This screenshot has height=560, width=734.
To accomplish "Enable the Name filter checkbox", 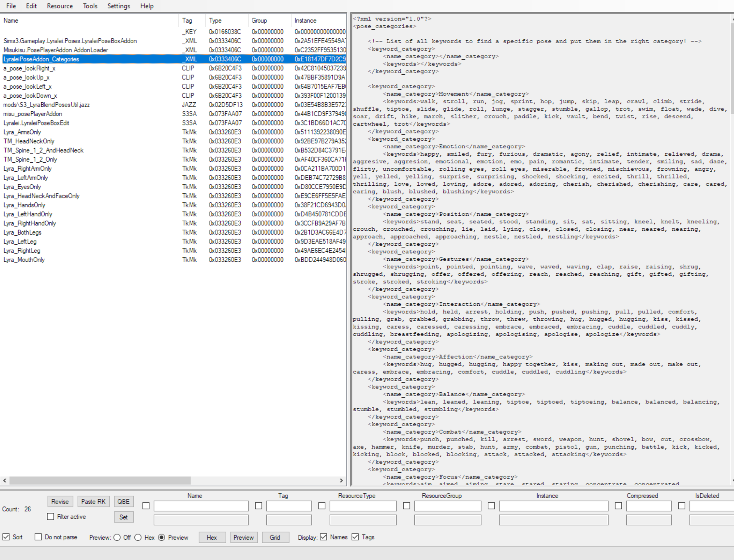I will click(x=146, y=506).
